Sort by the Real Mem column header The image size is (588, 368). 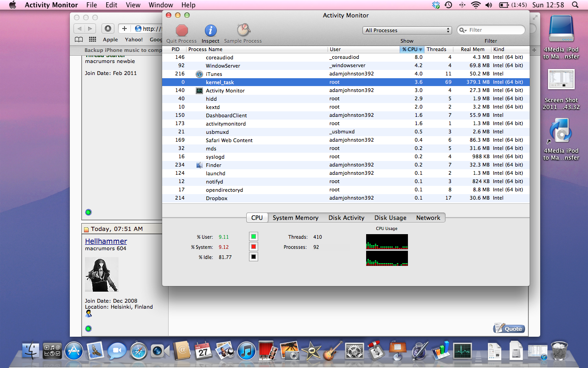point(472,49)
